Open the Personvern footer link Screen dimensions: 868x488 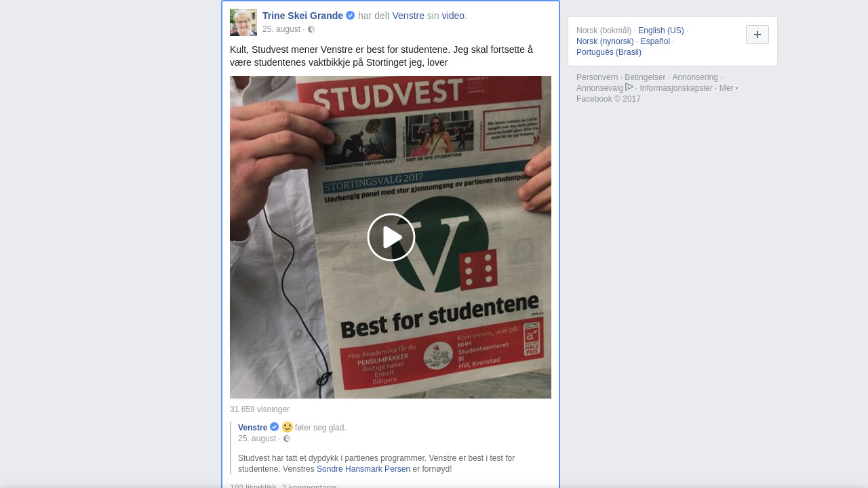597,77
